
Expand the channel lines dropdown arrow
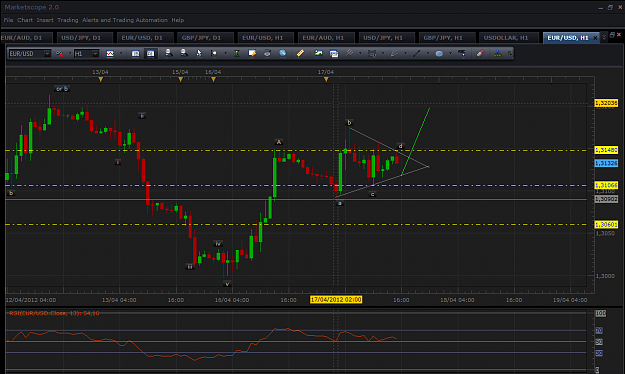coord(360,53)
